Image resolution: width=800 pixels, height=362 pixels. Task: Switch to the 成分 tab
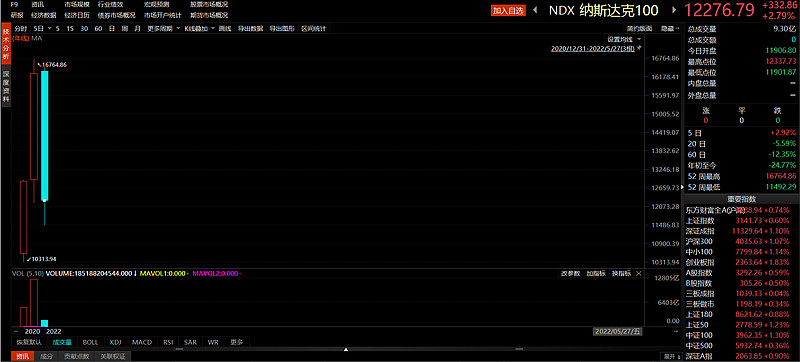[x=46, y=356]
